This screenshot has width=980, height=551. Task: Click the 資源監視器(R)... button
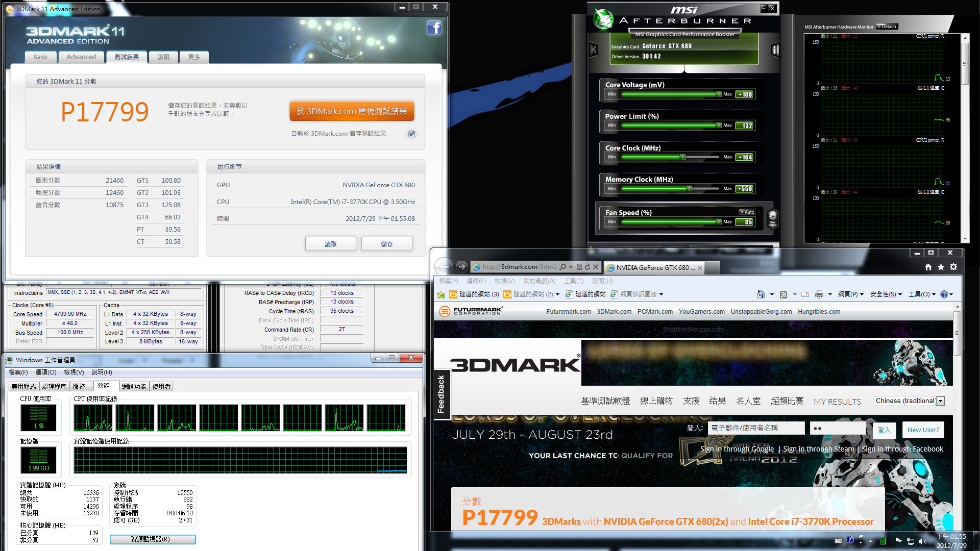(153, 539)
